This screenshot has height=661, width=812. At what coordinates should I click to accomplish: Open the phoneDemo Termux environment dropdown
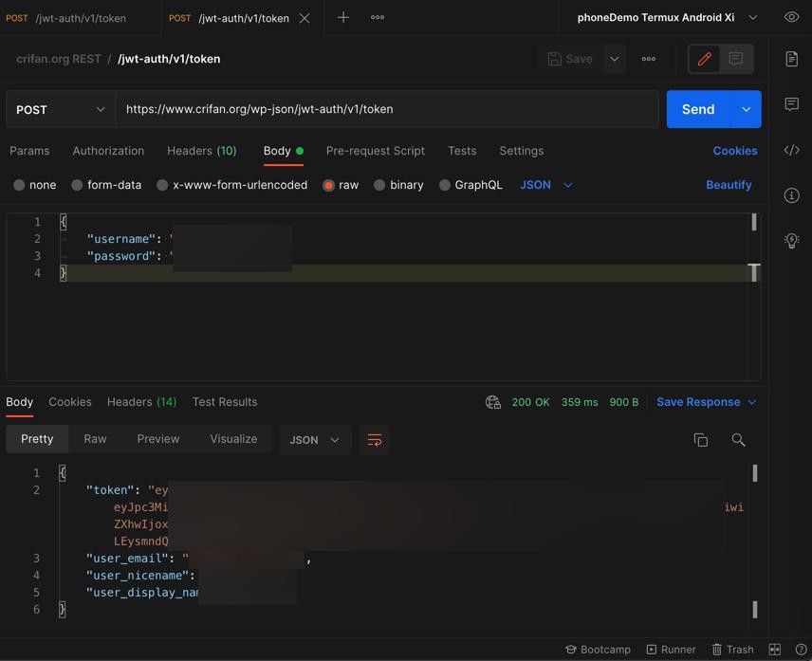668,18
